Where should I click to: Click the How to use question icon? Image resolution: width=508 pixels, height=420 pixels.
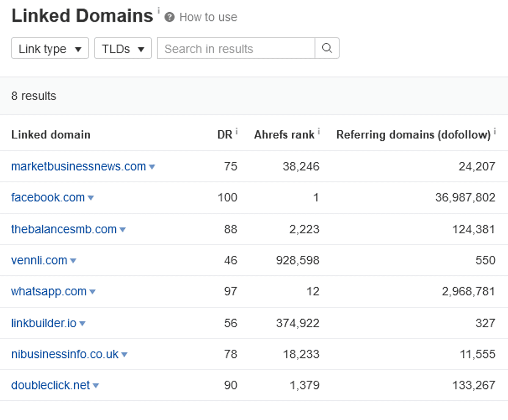(170, 17)
